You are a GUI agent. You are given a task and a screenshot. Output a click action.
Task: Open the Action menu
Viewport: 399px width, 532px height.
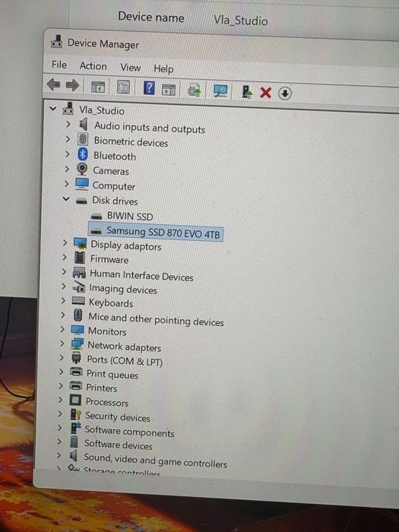point(93,66)
